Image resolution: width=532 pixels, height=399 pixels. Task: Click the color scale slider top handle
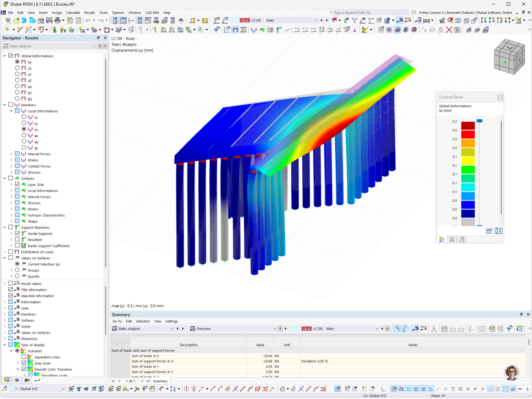click(x=479, y=121)
